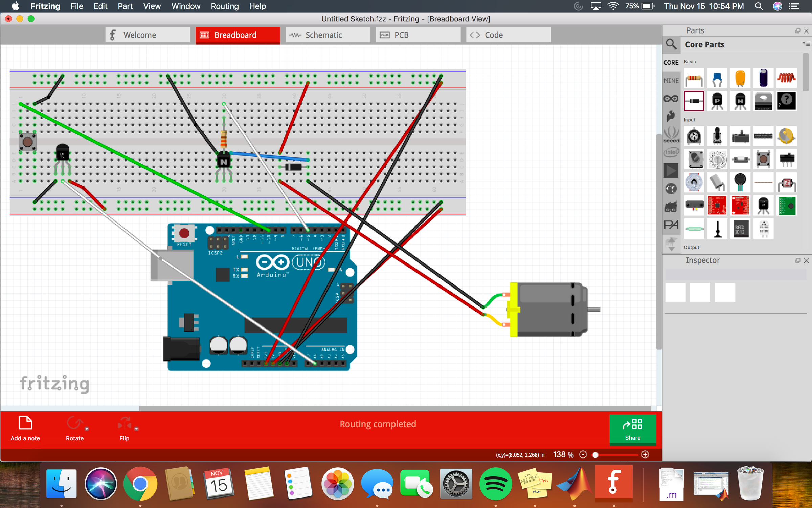
Task: Click the Share button
Action: [632, 429]
